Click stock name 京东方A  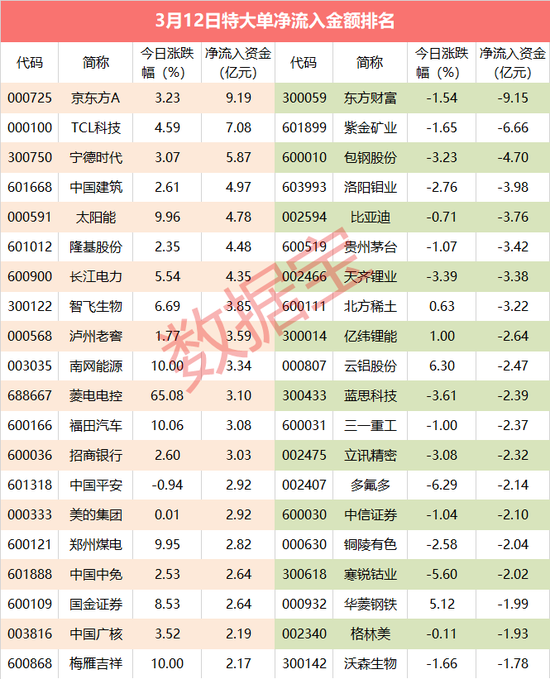pos(95,98)
